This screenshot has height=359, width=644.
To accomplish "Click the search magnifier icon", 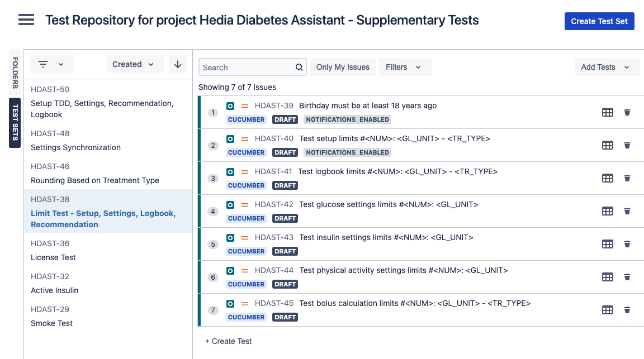I will point(299,67).
